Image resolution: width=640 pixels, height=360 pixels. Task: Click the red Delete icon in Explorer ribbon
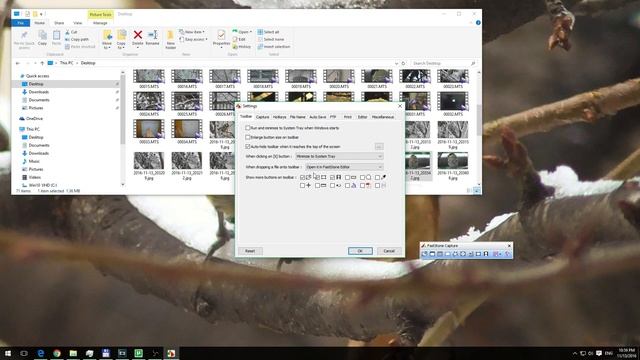tap(138, 36)
